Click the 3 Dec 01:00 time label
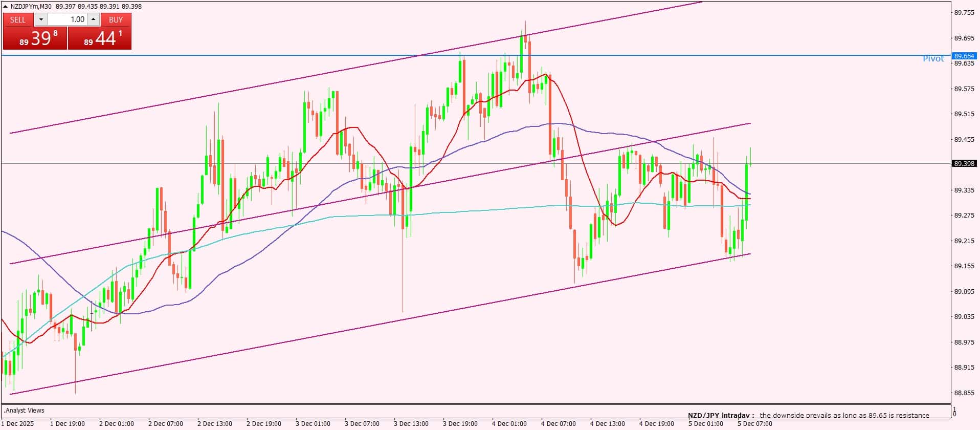 (313, 424)
